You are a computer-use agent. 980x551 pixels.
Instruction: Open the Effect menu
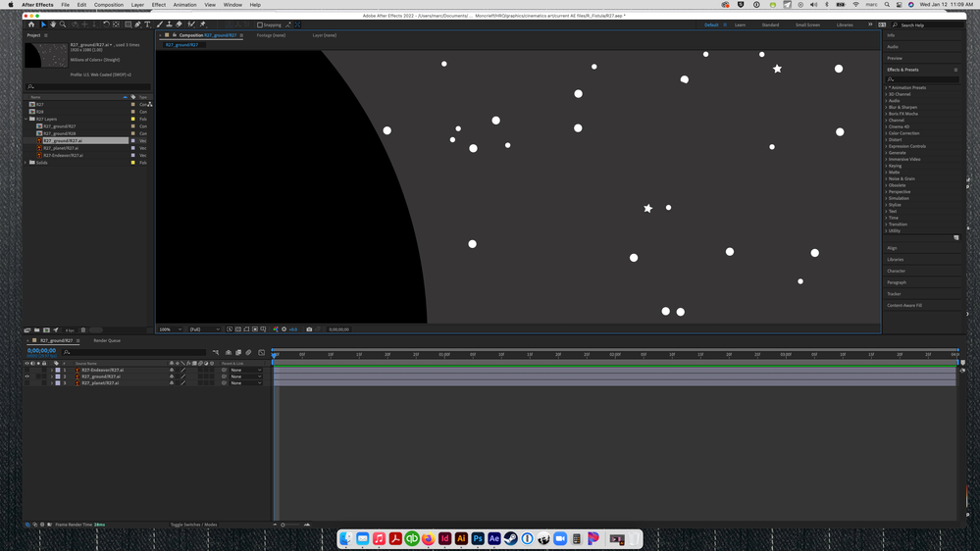(x=159, y=4)
